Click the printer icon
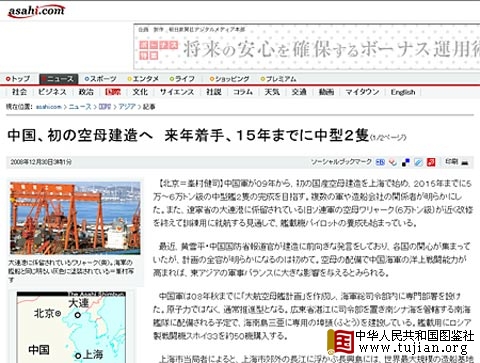 (x=465, y=163)
